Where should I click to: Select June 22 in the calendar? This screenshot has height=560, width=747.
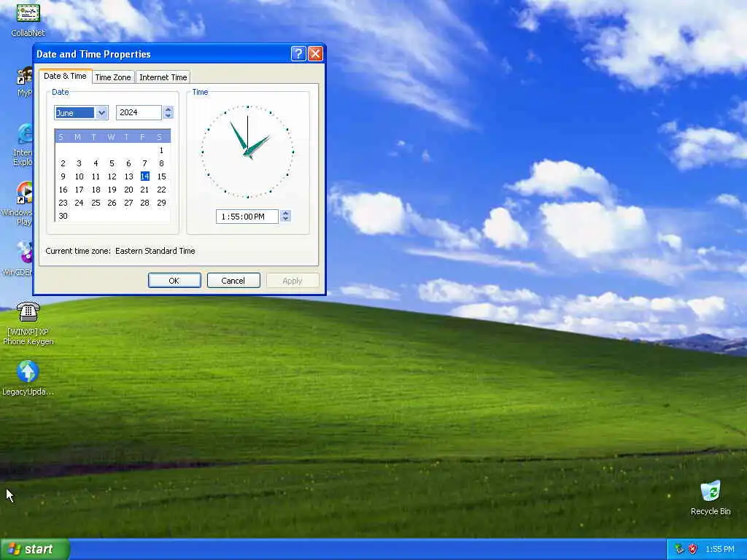pos(161,190)
